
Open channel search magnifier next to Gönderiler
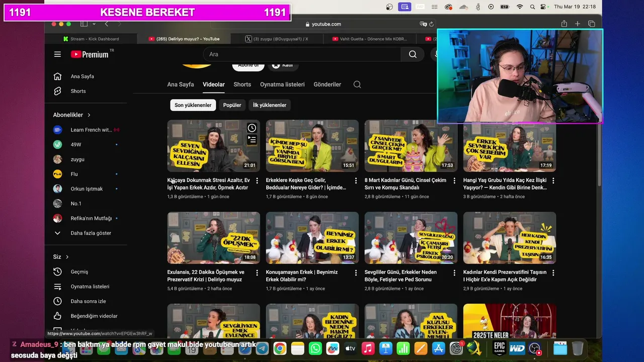point(357,84)
